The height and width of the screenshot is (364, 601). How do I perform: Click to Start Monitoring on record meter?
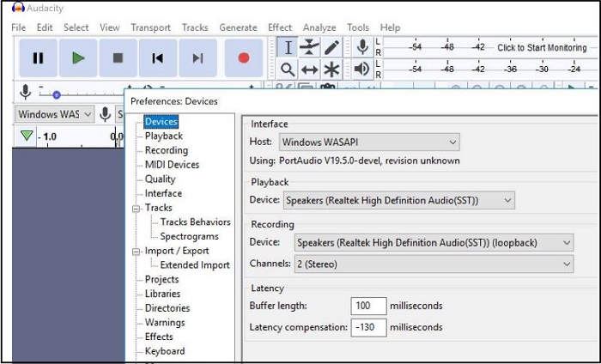click(x=542, y=48)
